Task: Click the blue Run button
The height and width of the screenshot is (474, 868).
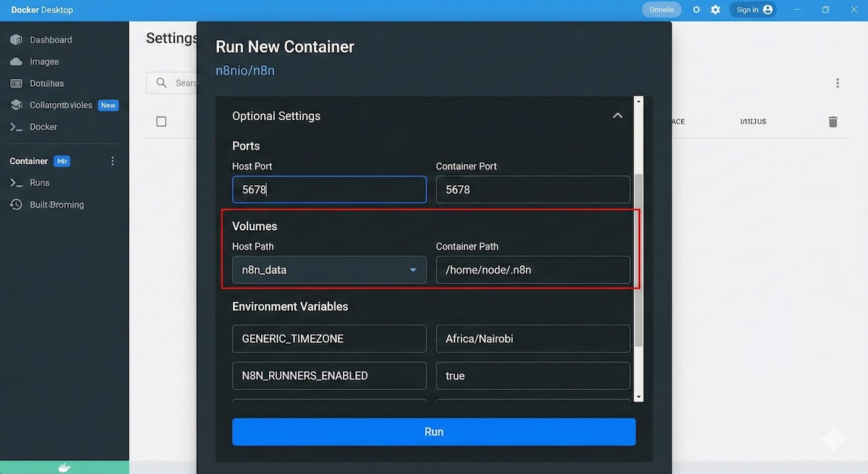Action: coord(433,432)
